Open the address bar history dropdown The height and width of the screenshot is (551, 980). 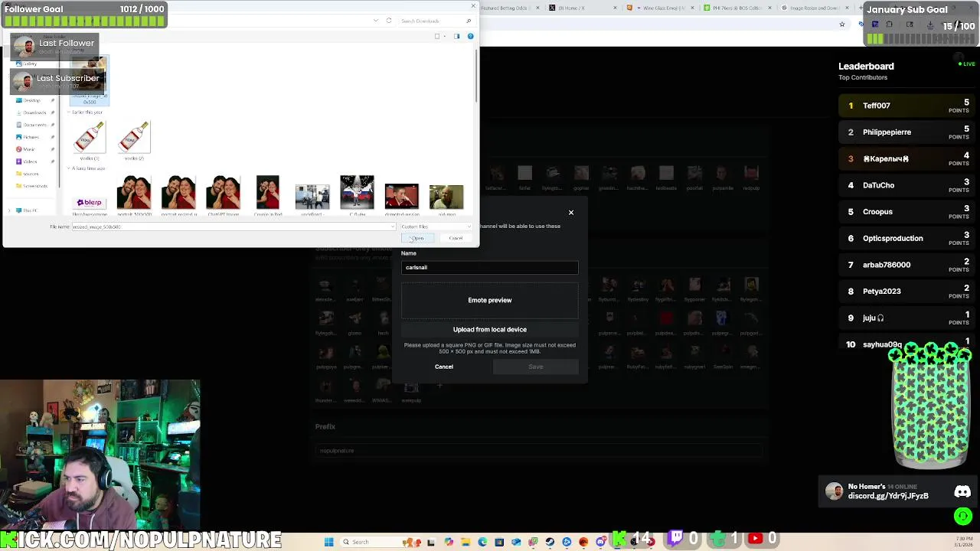[x=375, y=21]
